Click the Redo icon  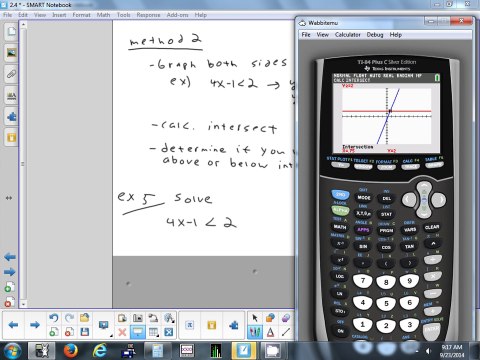[x=69, y=318]
